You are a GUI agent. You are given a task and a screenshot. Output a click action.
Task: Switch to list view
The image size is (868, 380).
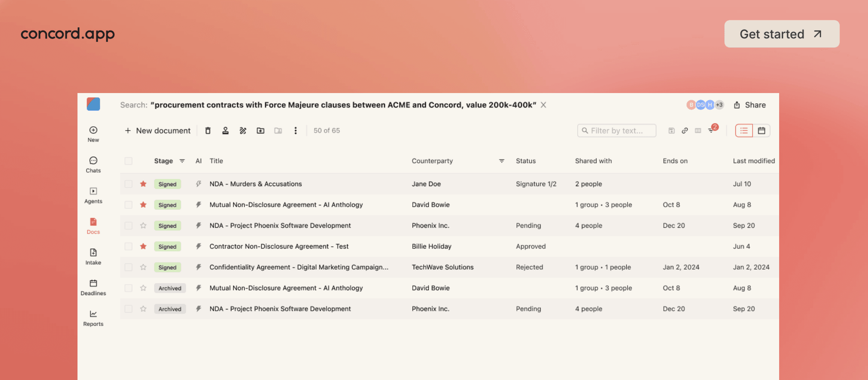coord(744,131)
